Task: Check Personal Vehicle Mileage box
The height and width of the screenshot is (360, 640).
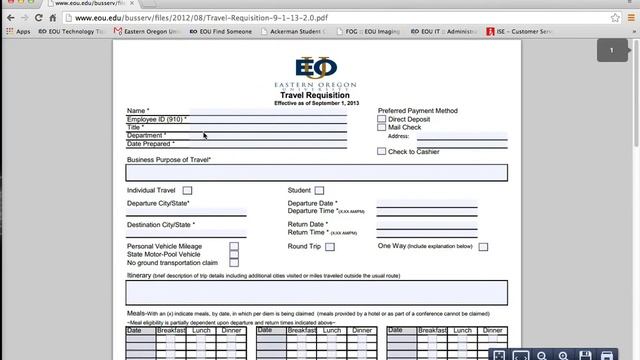Action: click(234, 246)
